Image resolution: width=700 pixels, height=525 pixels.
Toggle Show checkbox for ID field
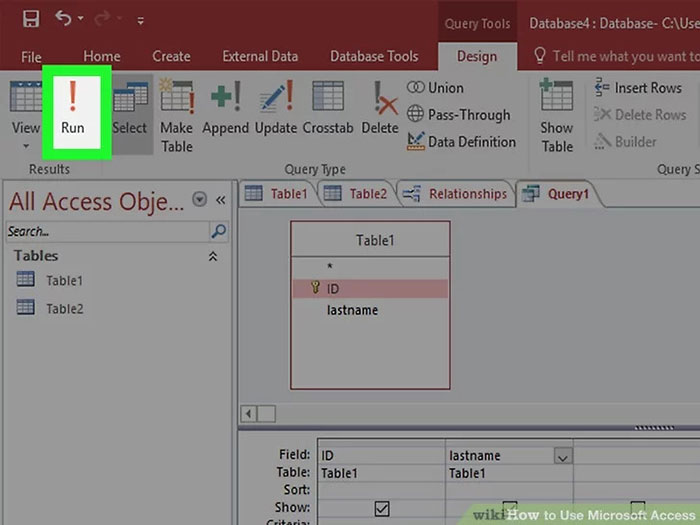click(381, 508)
